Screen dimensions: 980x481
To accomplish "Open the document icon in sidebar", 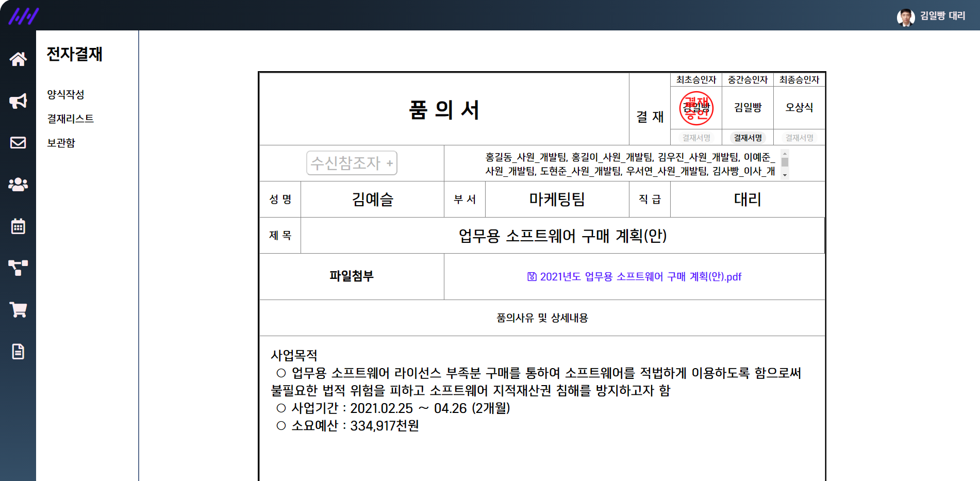I will coord(18,352).
